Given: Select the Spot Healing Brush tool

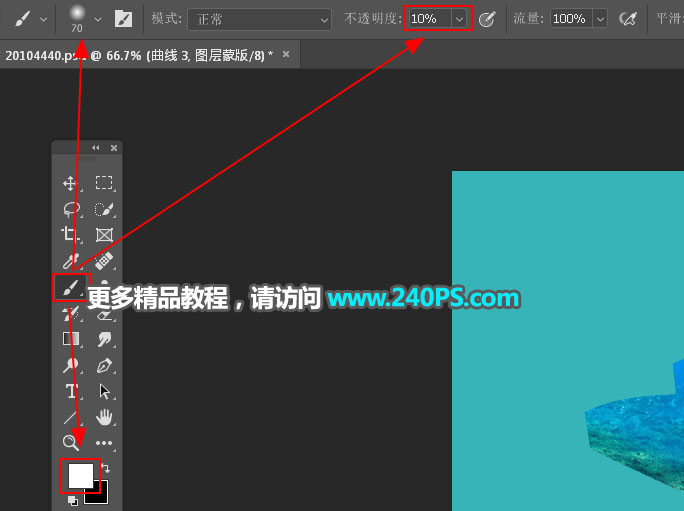Looking at the screenshot, I should (x=104, y=261).
